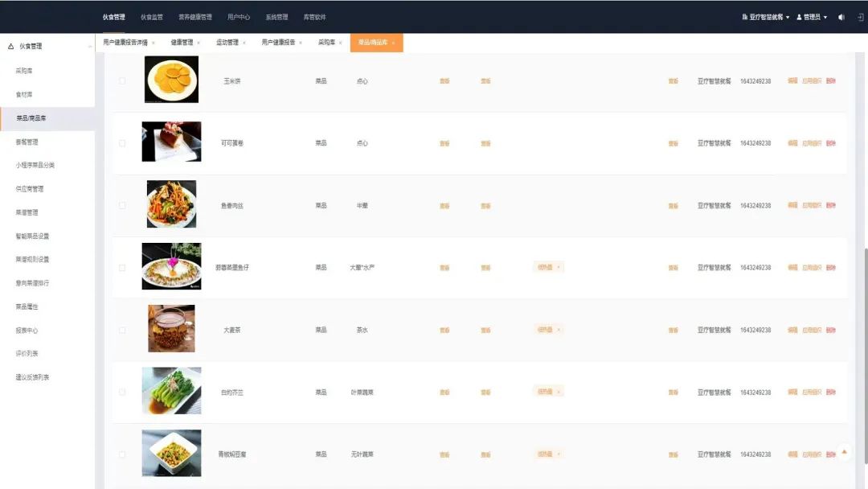This screenshot has width=868, height=489.
Task: Close the 采购库 tab
Action: pos(341,43)
